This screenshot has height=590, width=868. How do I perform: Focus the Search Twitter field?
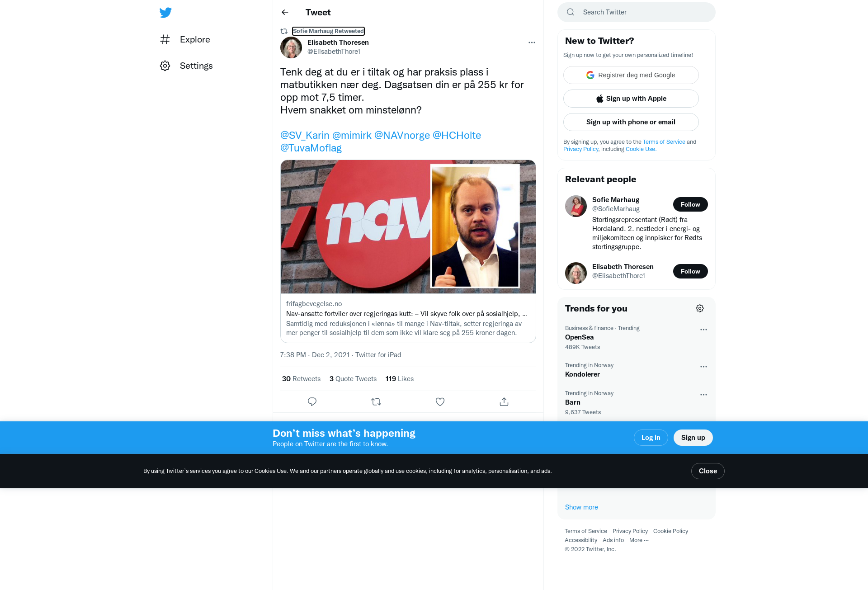pos(637,12)
